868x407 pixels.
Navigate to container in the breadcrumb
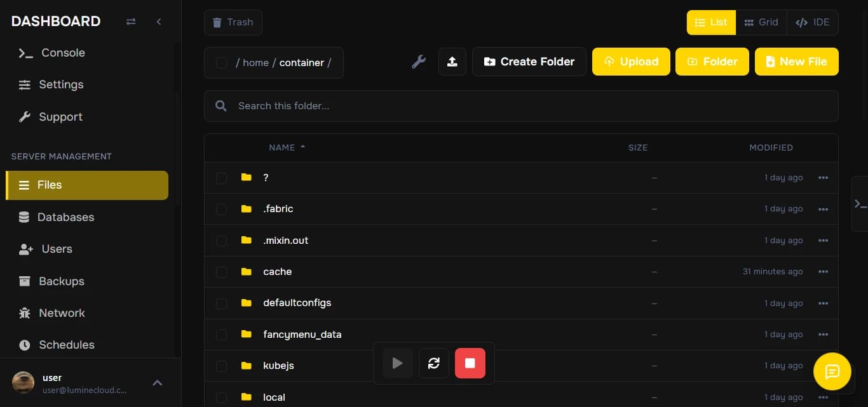coord(302,63)
